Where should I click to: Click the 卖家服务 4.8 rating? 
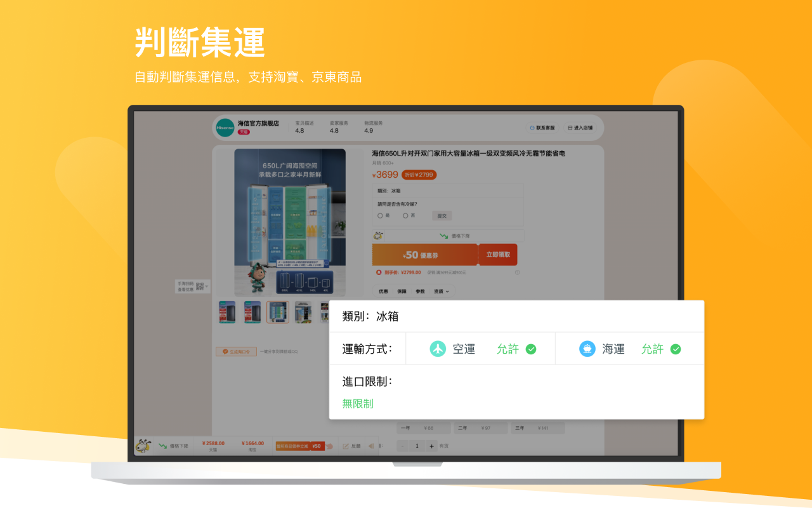tap(339, 127)
